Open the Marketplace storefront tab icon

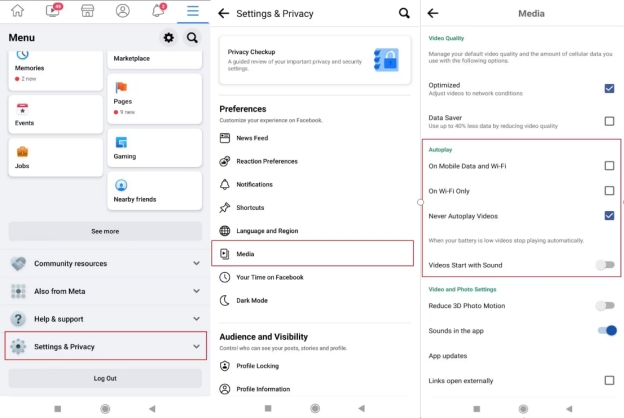coord(88,10)
